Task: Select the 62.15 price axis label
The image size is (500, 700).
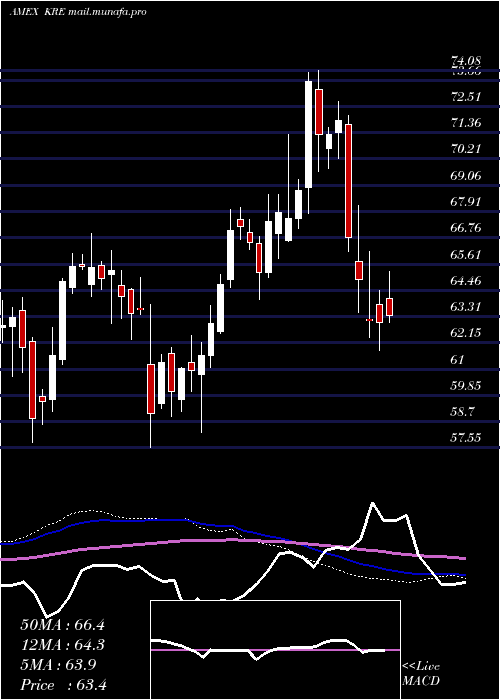Action: pyautogui.click(x=466, y=333)
